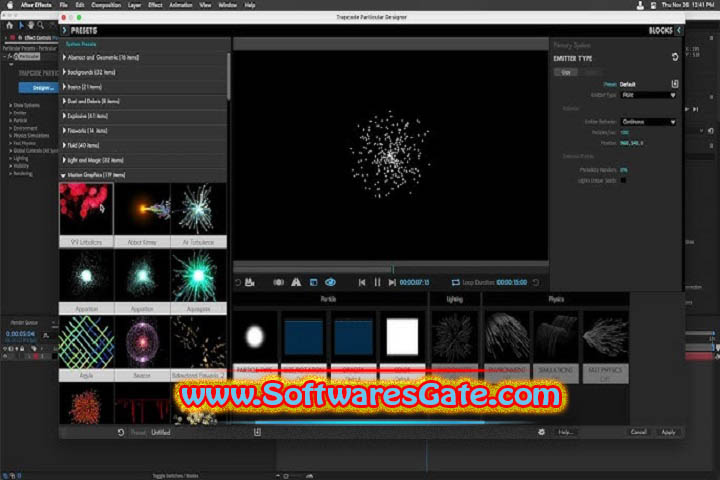Open the Effect menu
The width and height of the screenshot is (720, 480).
155,5
